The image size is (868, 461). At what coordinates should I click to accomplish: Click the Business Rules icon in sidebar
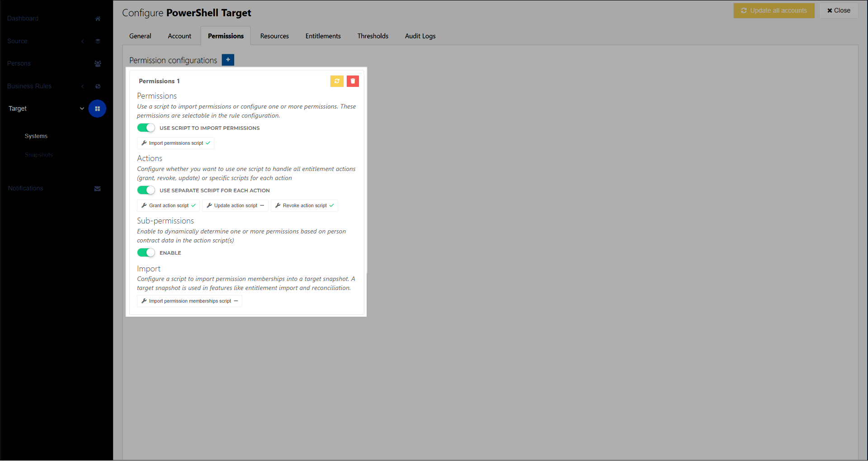(x=98, y=86)
